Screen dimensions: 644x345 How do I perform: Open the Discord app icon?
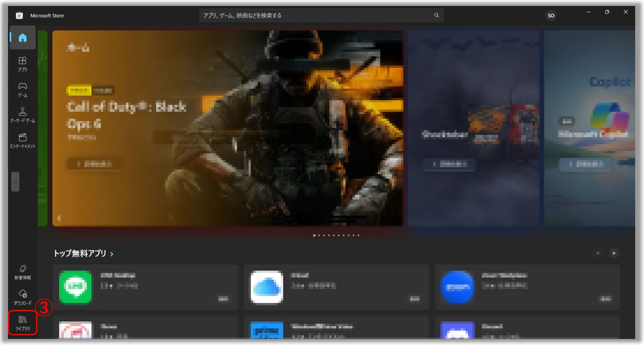point(458,330)
